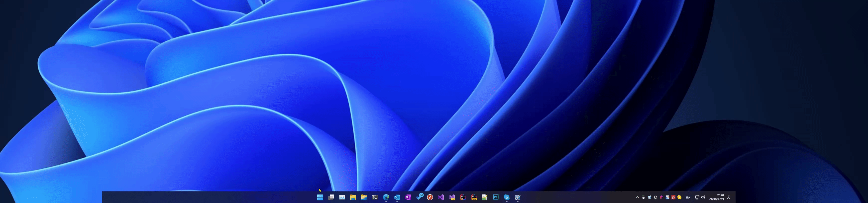This screenshot has height=203, width=868.
Task: Open OneNote from the taskbar
Action: tap(408, 197)
